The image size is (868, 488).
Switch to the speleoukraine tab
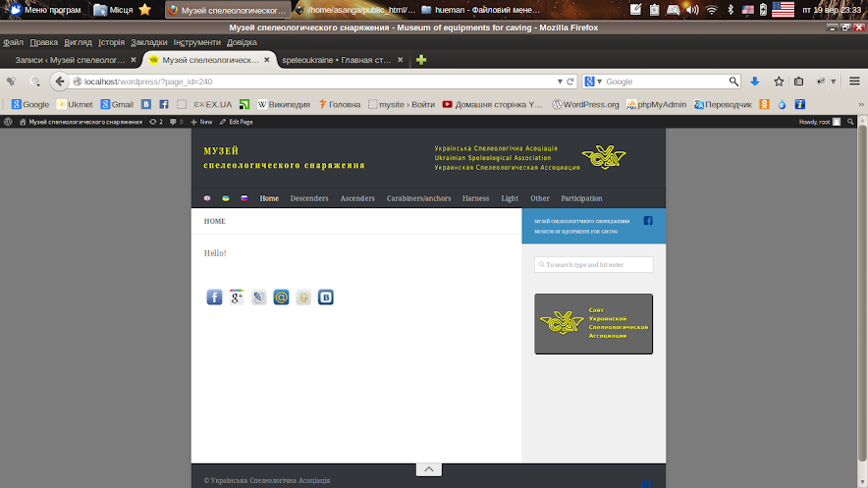(x=337, y=60)
